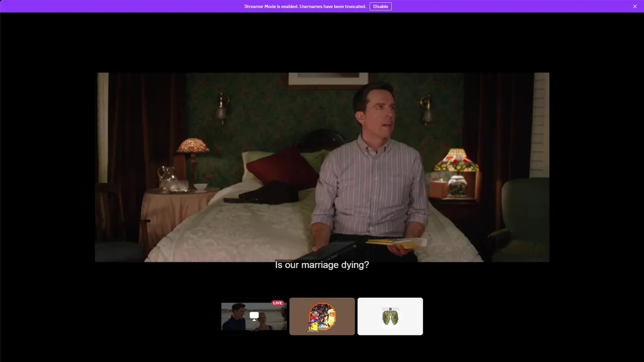Click the colorful cartoon avatar image

[x=322, y=317]
